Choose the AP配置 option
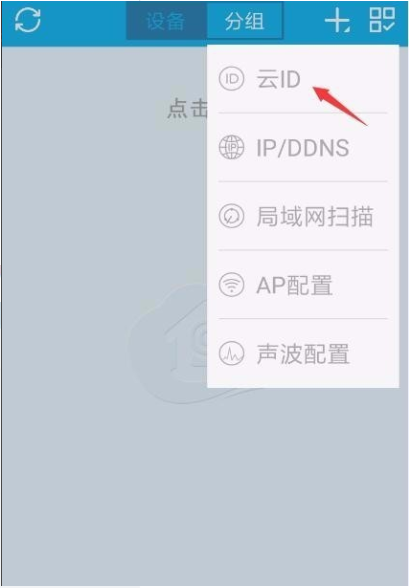The height and width of the screenshot is (588, 410). [x=294, y=285]
